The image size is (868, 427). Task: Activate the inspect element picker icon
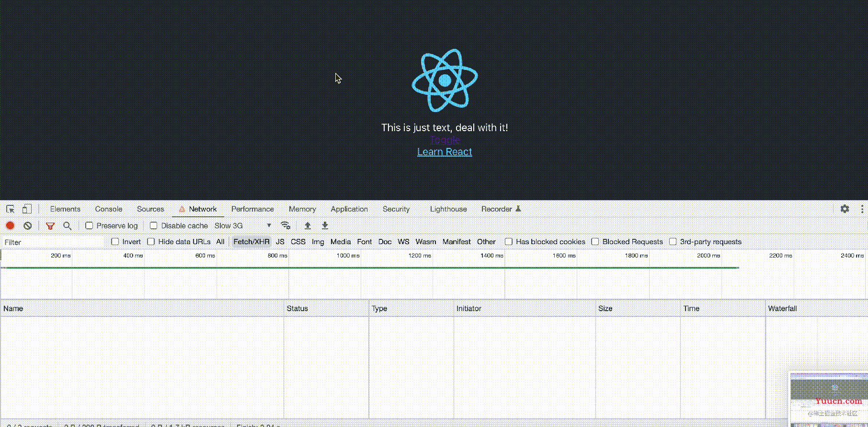click(x=10, y=209)
